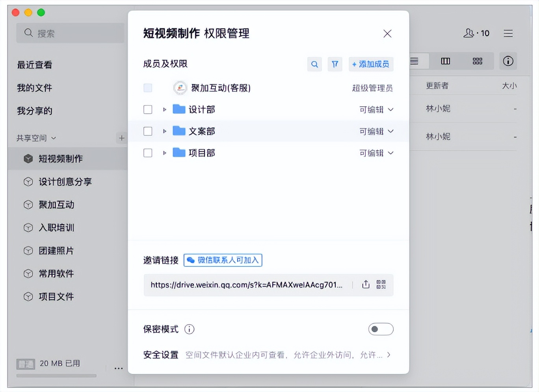Open 可编辑 permission dropdown for 设计部
The width and height of the screenshot is (539, 392).
tap(376, 110)
